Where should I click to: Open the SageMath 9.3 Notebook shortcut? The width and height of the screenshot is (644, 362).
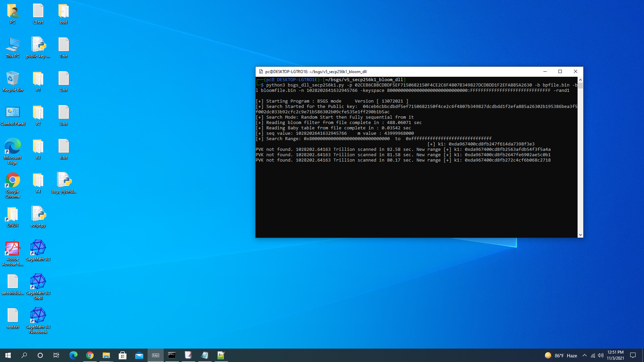(x=38, y=316)
